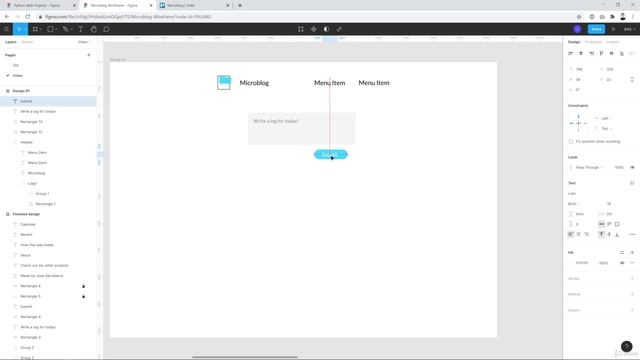
Task: Open Pass Through blend mode dropdown
Action: tap(589, 167)
